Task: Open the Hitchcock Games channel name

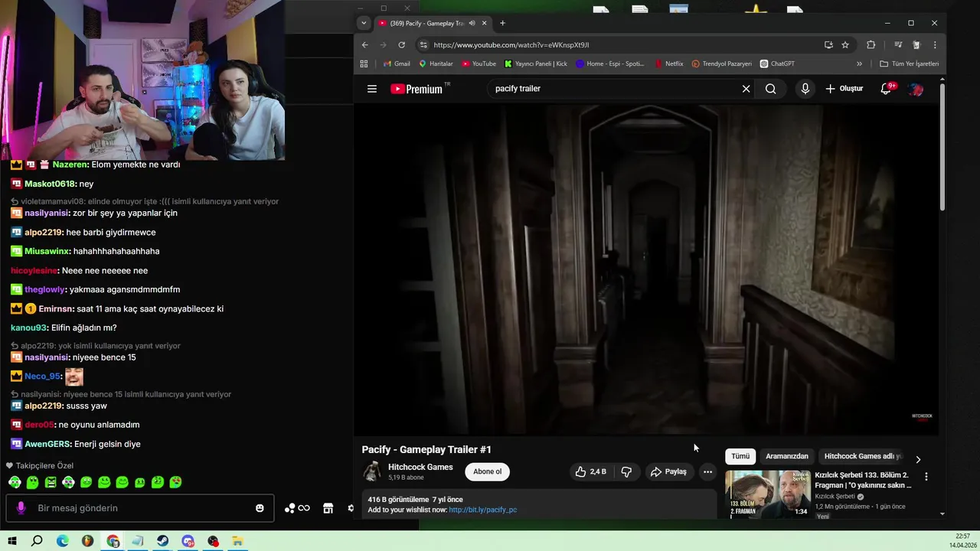Action: click(420, 468)
